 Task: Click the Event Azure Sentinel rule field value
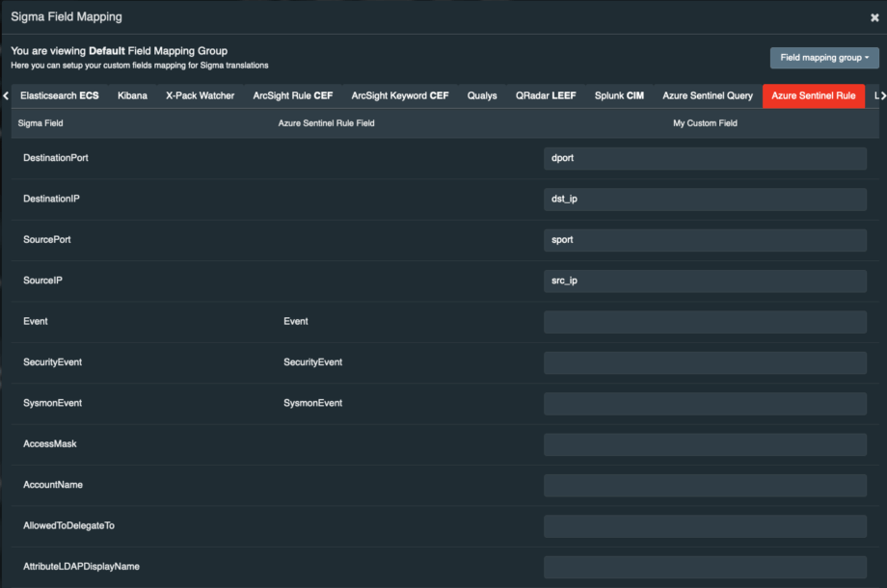click(x=296, y=321)
